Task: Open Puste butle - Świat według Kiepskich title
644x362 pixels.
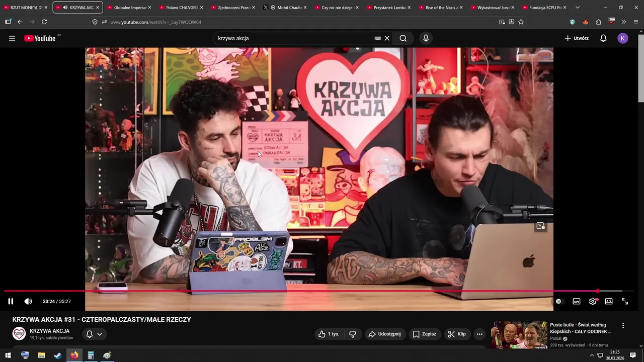Action: pos(581,328)
